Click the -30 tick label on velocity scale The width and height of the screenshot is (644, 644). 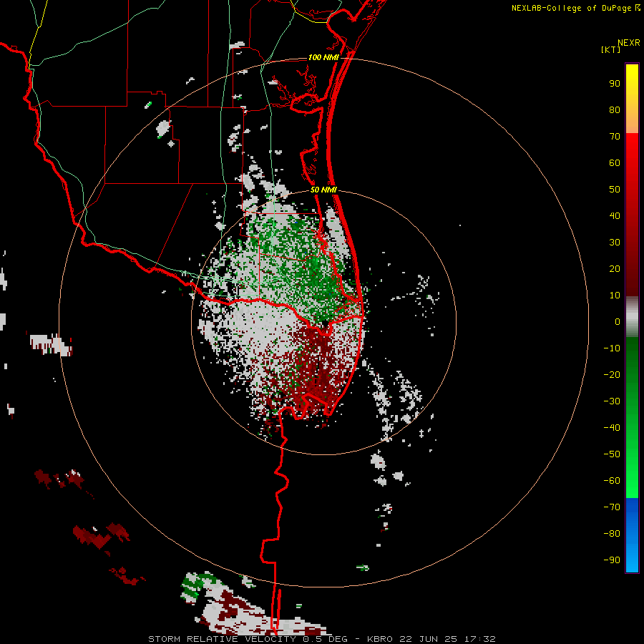point(612,401)
